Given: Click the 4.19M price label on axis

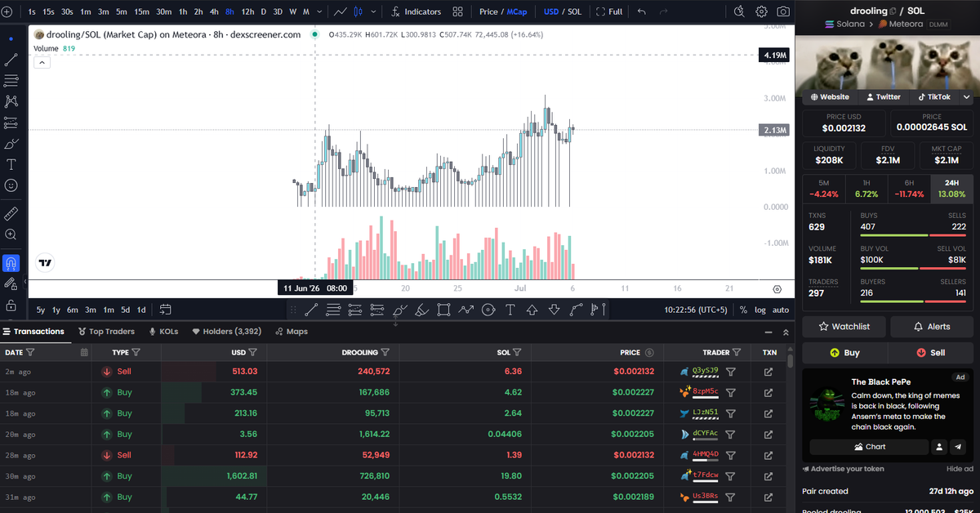Looking at the screenshot, I should 773,55.
